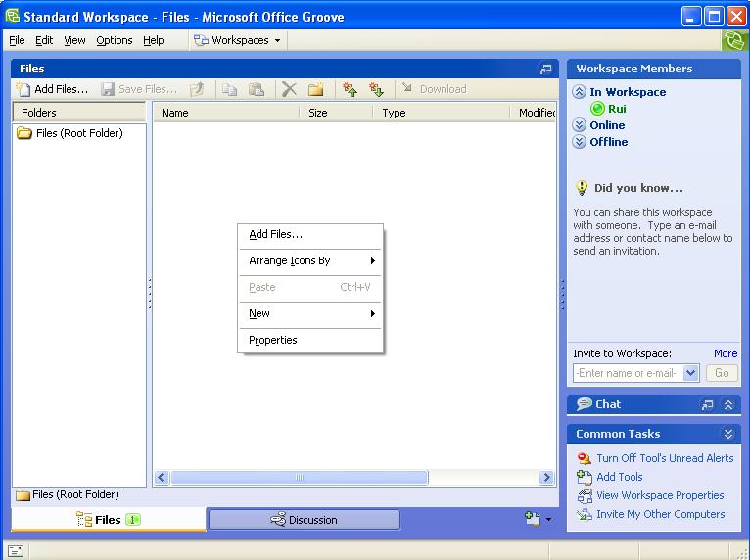Click the Download toolbar button
This screenshot has height=560, width=750.
pyautogui.click(x=435, y=89)
